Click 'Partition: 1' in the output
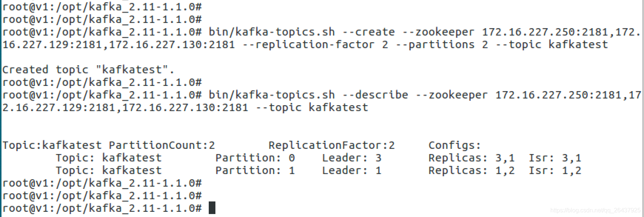 pos(255,170)
